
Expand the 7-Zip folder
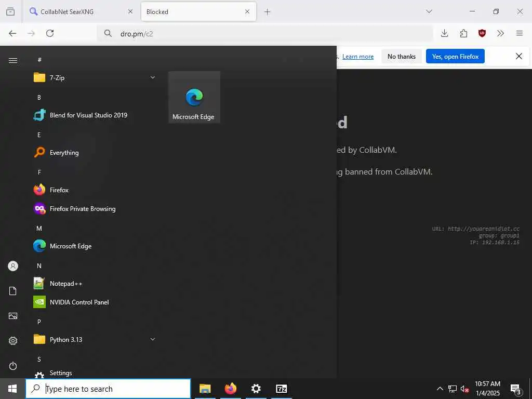coord(95,78)
